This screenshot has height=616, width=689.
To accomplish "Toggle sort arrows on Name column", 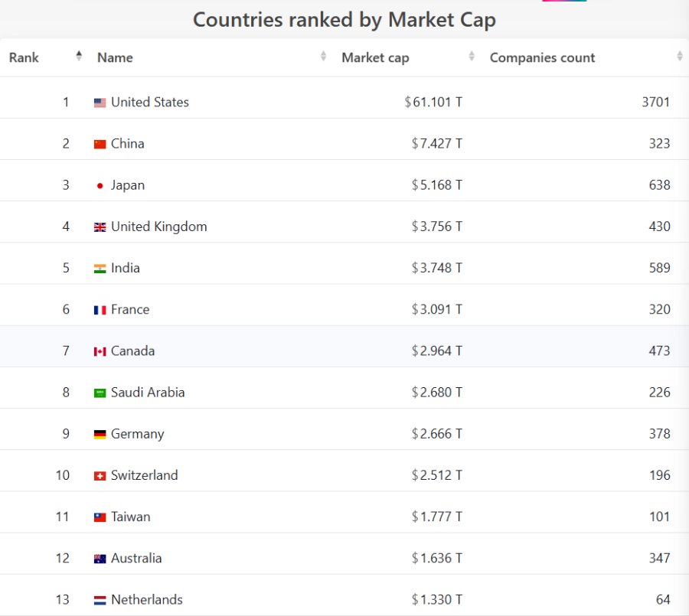I will tap(323, 57).
